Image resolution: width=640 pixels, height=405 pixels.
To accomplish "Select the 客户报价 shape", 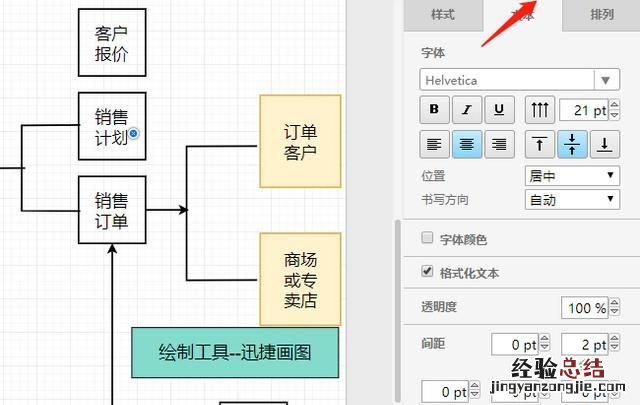I will [x=112, y=42].
